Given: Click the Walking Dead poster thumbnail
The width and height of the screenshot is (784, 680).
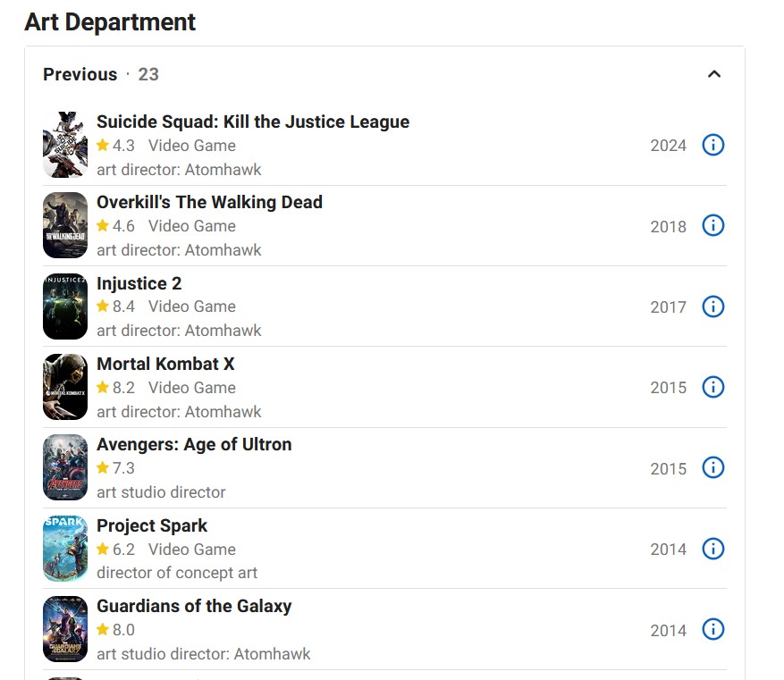Looking at the screenshot, I should click(65, 225).
